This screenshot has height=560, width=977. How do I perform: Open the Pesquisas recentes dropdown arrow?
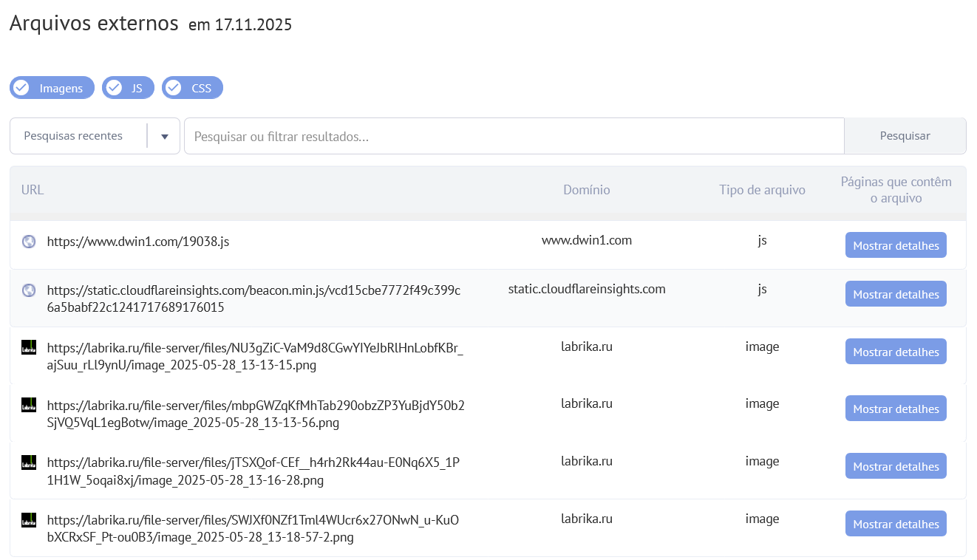click(164, 135)
